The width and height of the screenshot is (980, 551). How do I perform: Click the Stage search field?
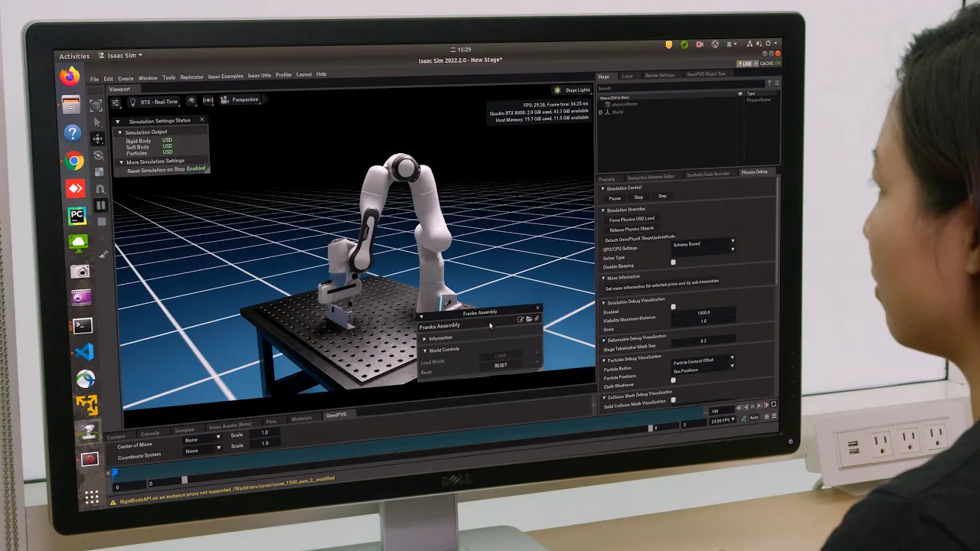pyautogui.click(x=681, y=88)
